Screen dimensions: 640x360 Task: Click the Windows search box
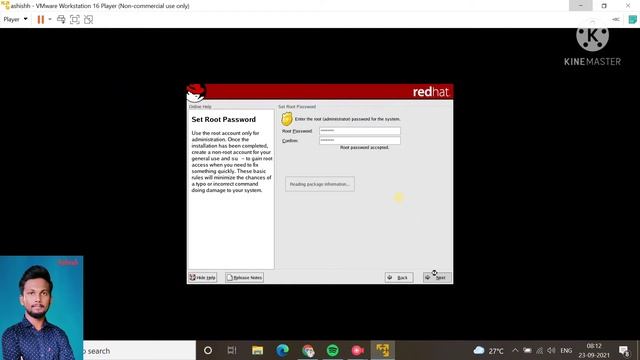click(x=139, y=351)
